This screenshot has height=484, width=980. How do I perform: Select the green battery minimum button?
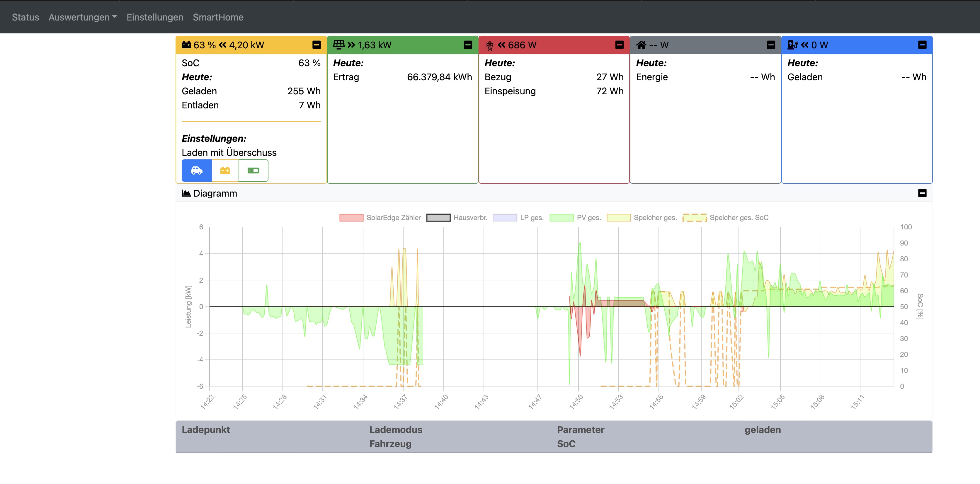pyautogui.click(x=253, y=170)
